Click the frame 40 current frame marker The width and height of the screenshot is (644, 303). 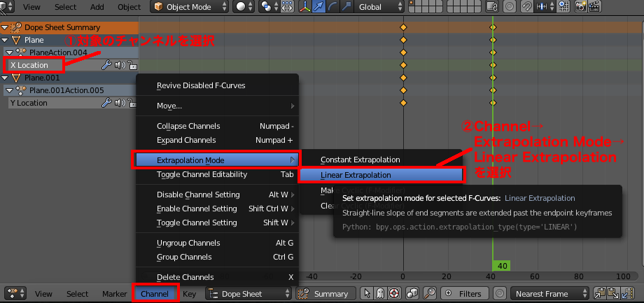(501, 266)
